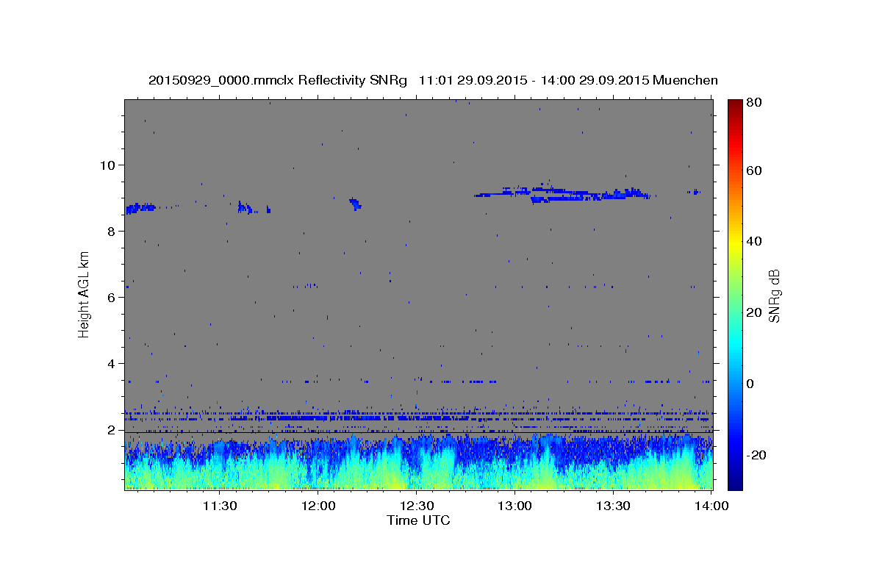Click the plot title starting with 20150929_0000.mmclx
882x588 pixels.
[433, 80]
